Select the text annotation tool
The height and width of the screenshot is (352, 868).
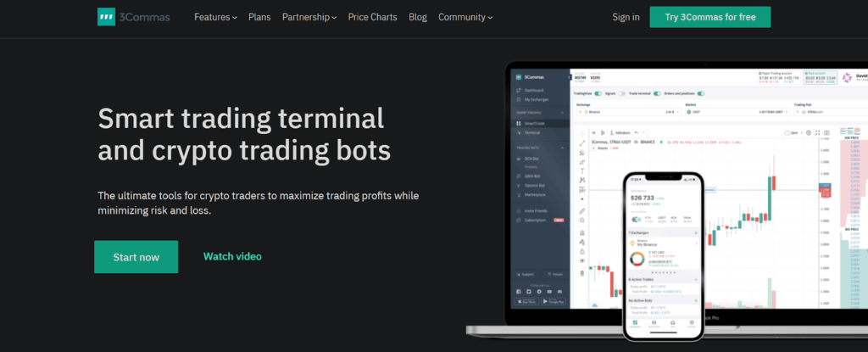tap(582, 170)
